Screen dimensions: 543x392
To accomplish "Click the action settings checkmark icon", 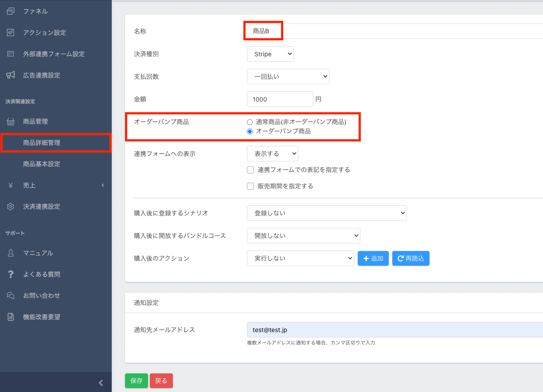I will pos(11,32).
